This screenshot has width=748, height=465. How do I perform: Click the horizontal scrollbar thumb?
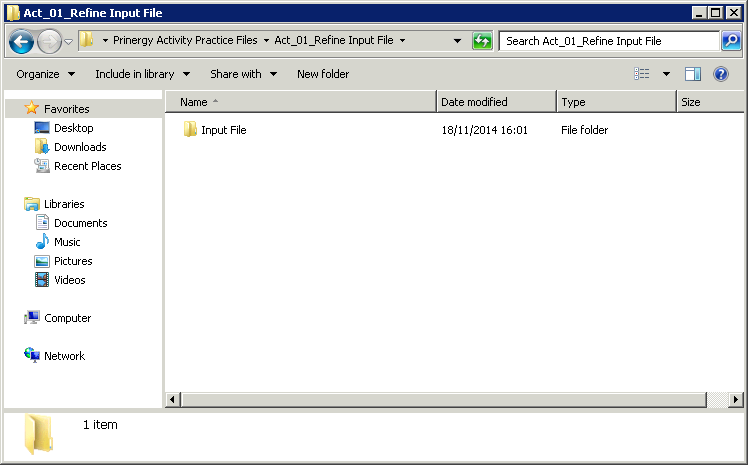[x=444, y=400]
